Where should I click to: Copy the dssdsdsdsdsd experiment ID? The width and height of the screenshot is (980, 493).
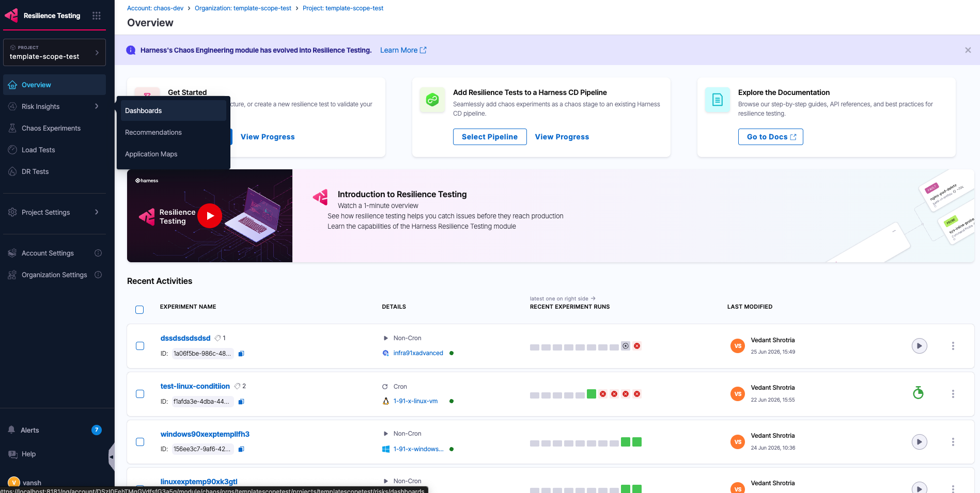pos(241,354)
